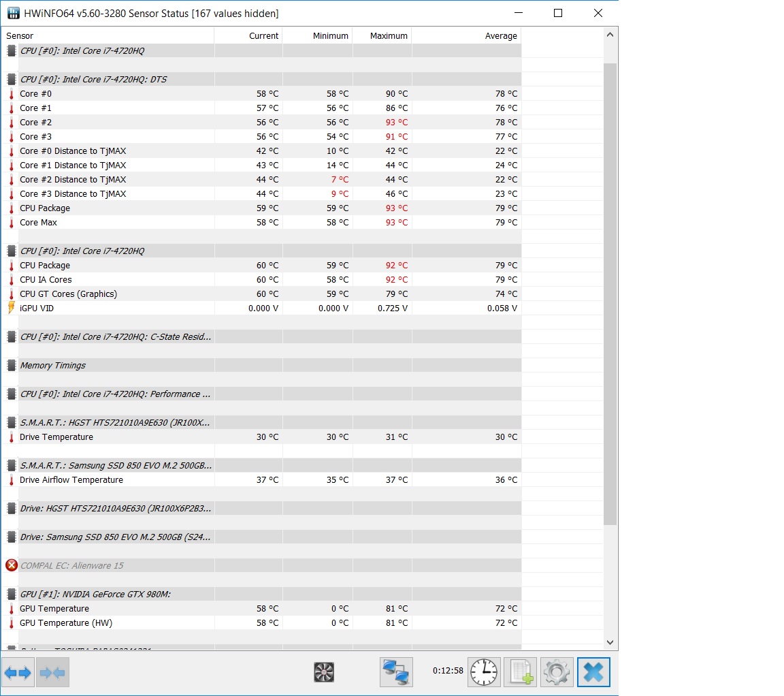The image size is (784, 696).
Task: Open remote network monitoring icon
Action: click(396, 672)
